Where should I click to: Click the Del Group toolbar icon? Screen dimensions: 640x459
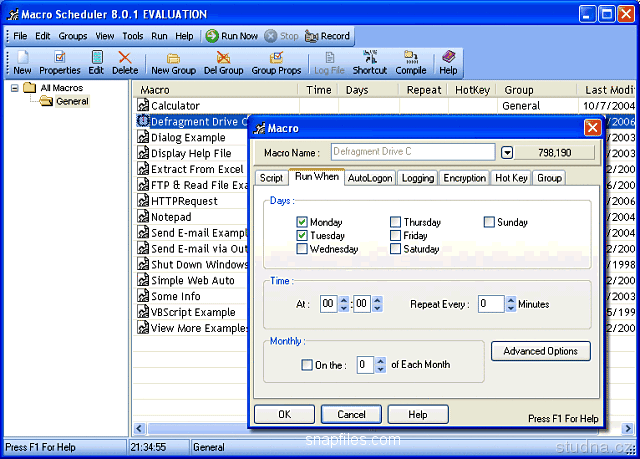pos(223,63)
